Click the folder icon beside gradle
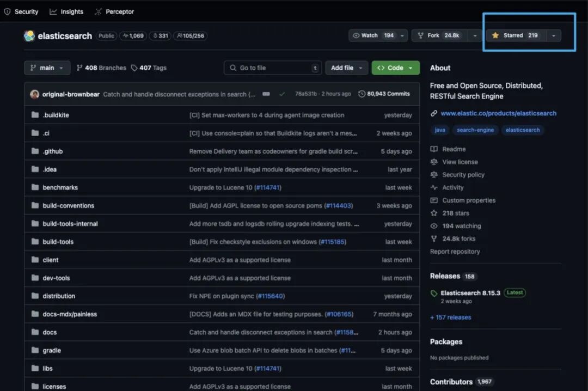Image resolution: width=588 pixels, height=391 pixels. click(x=35, y=350)
